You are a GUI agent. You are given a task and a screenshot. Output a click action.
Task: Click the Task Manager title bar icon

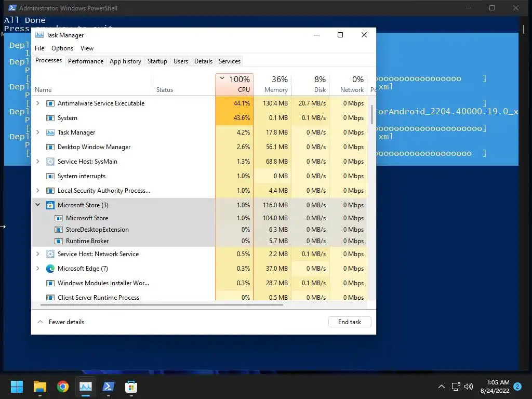pyautogui.click(x=39, y=35)
